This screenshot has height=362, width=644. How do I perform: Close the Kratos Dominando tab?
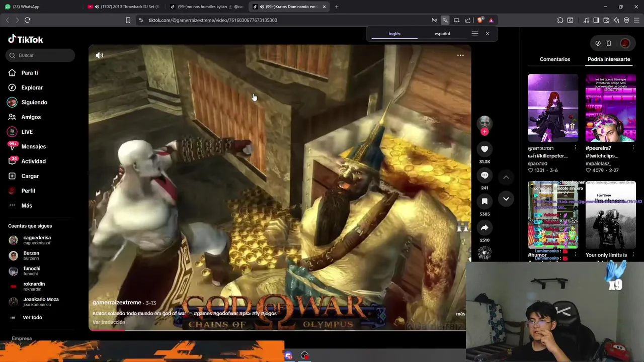pos(324,7)
